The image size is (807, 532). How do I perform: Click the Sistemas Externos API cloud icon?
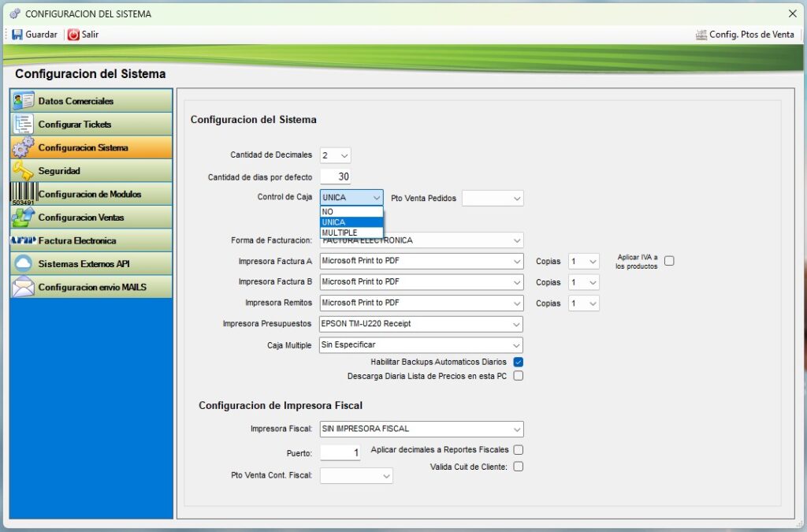click(x=24, y=264)
